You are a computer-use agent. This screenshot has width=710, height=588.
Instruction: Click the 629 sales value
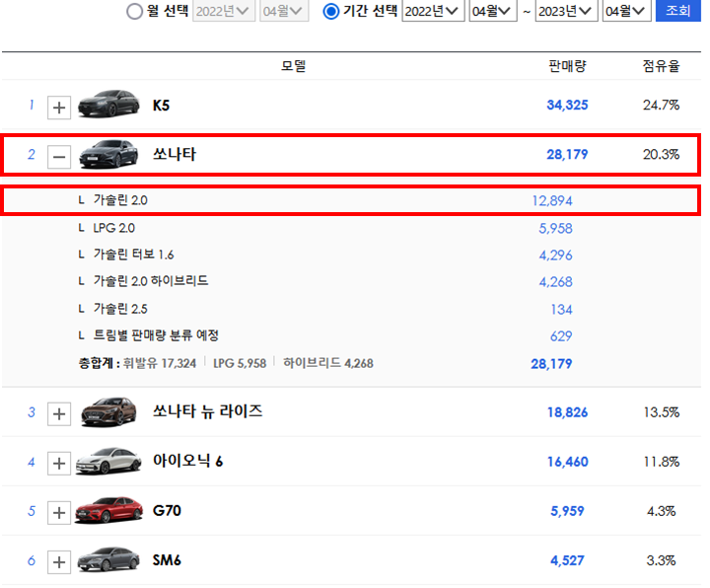[561, 336]
